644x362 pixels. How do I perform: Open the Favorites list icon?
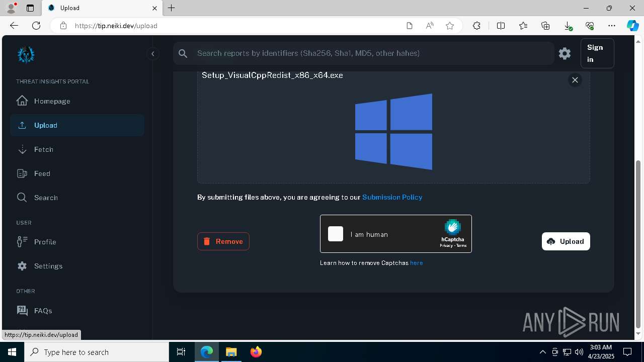(523, 26)
